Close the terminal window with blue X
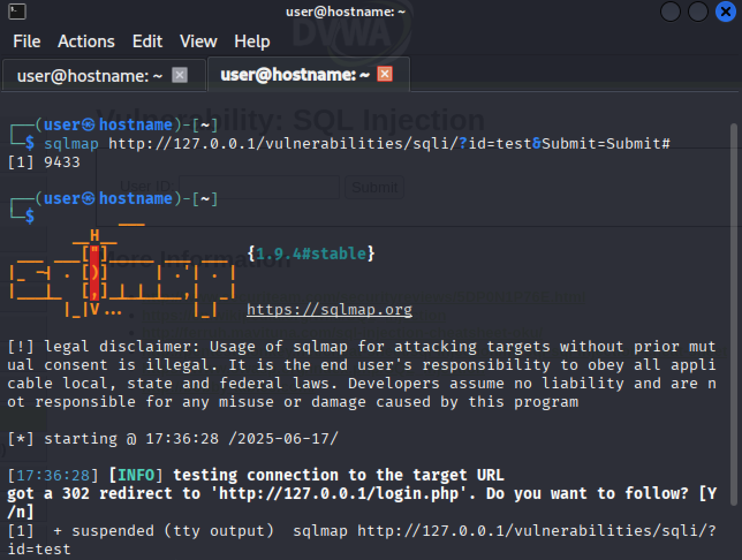The width and height of the screenshot is (742, 560). pos(726,12)
